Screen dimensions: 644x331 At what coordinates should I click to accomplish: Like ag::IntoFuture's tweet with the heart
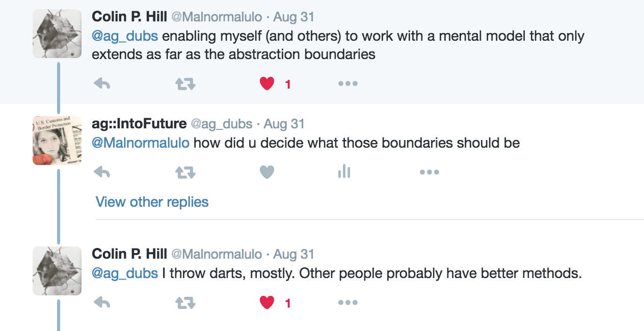tap(267, 173)
